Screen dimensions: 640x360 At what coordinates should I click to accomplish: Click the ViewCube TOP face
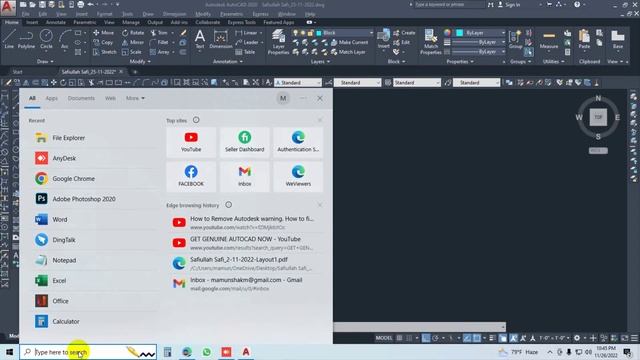[598, 117]
